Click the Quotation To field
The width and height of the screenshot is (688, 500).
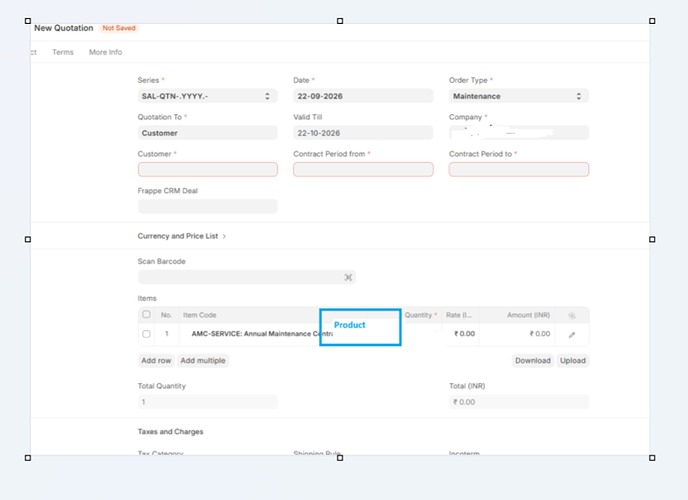click(x=208, y=133)
